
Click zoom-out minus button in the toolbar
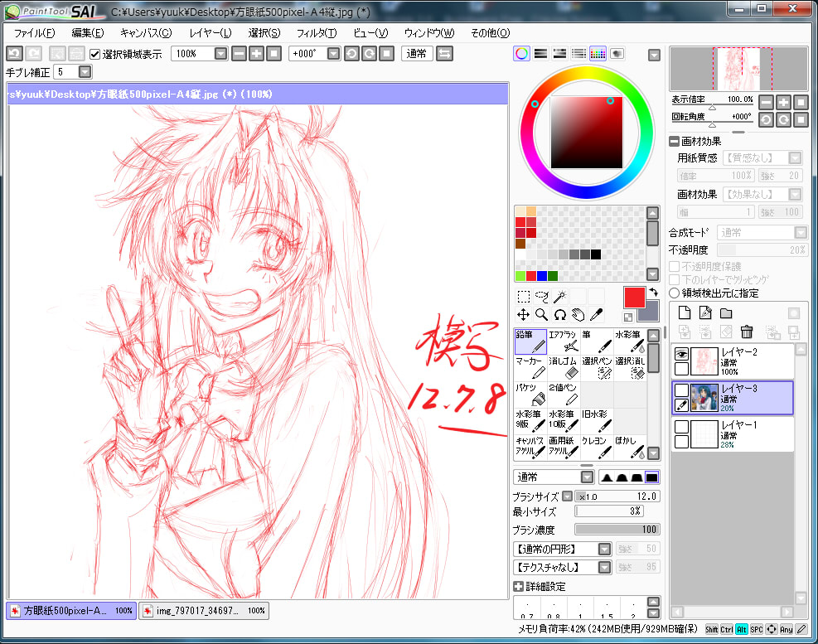coord(239,54)
